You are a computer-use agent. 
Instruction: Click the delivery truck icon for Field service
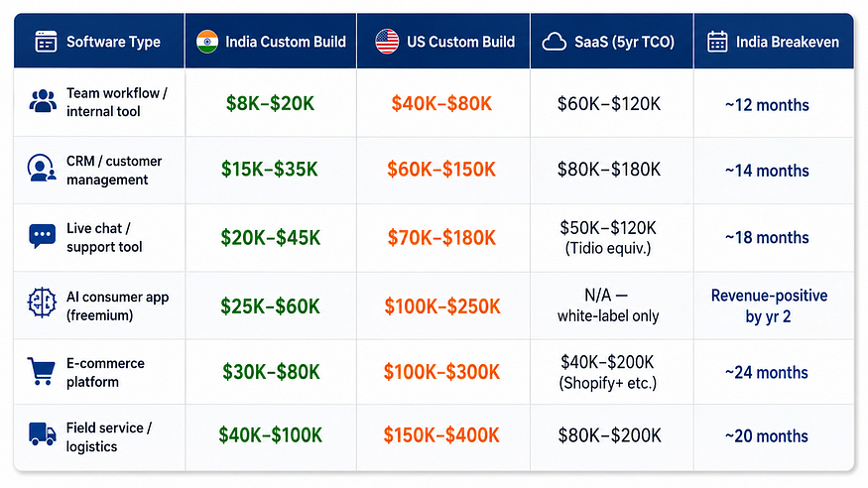click(42, 434)
